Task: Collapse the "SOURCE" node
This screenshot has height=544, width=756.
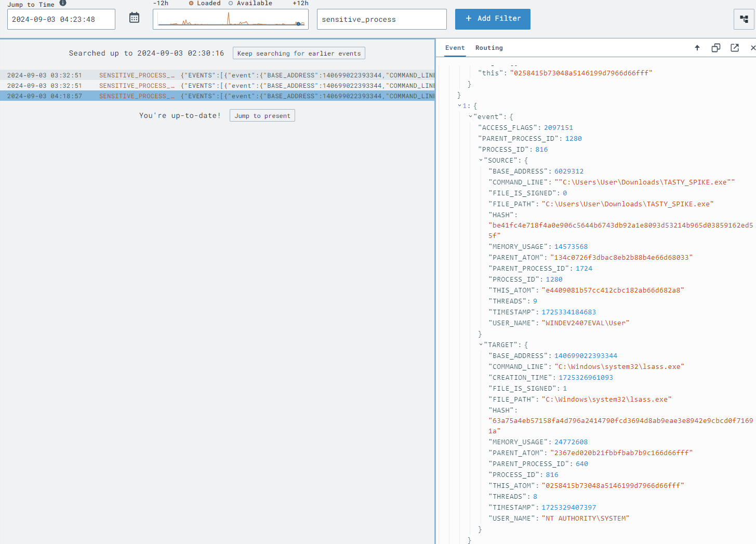Action: [x=481, y=161]
